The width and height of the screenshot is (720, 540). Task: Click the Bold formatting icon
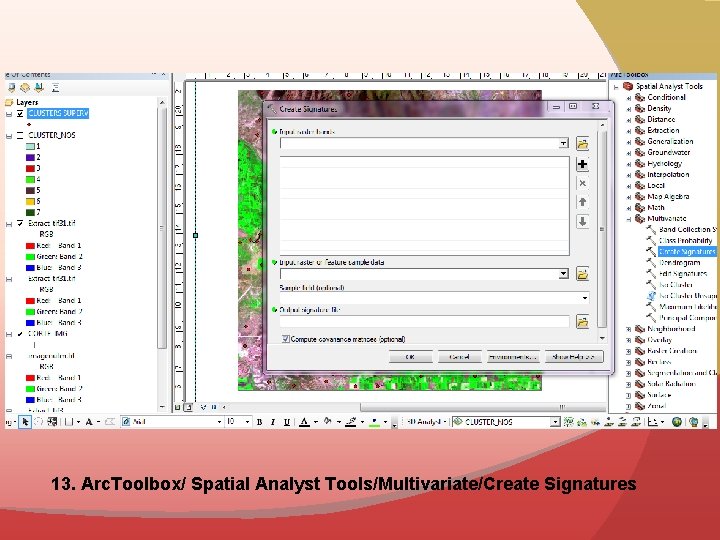click(259, 422)
